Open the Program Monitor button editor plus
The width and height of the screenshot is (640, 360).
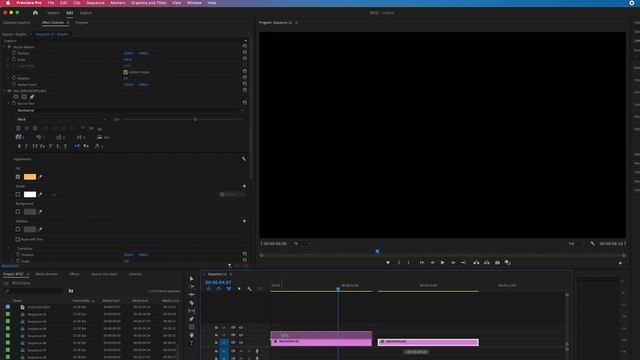tap(620, 263)
